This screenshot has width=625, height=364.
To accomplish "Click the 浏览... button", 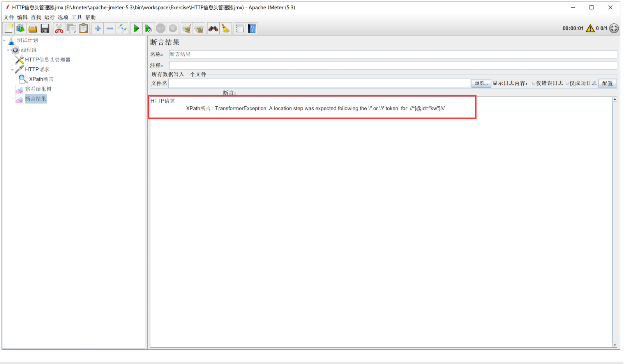I will coord(481,83).
